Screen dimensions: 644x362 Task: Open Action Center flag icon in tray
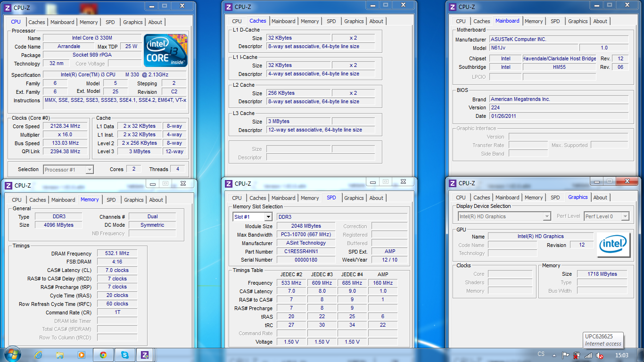566,355
